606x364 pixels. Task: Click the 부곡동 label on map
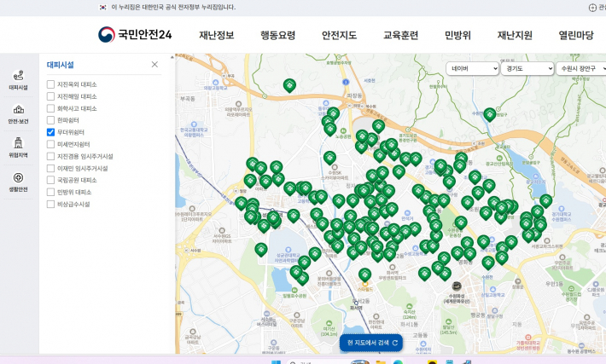click(x=188, y=99)
